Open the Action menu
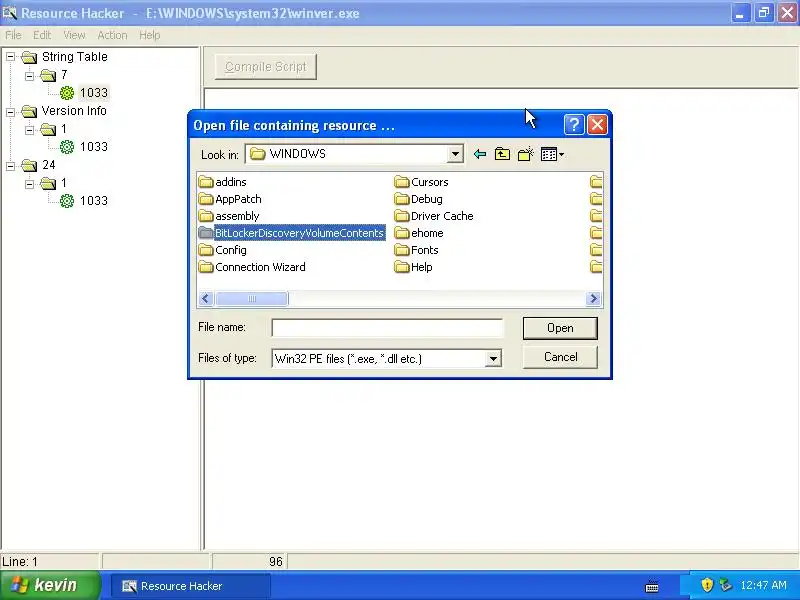The width and height of the screenshot is (800, 600). click(x=112, y=35)
